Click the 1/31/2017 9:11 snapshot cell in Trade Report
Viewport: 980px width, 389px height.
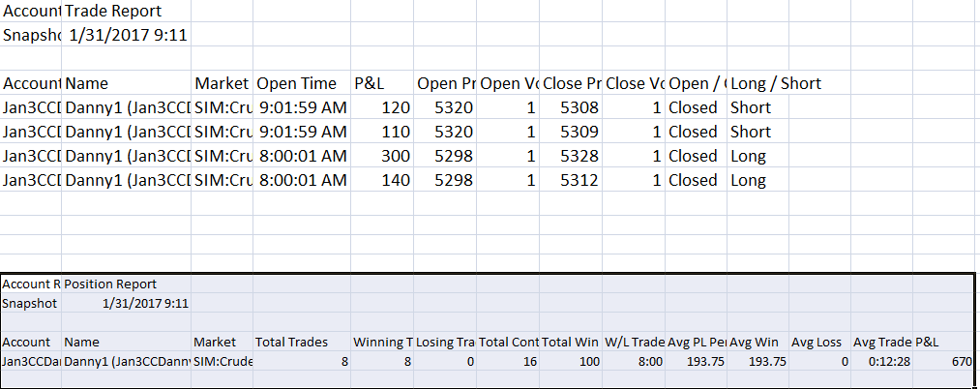coord(127,35)
